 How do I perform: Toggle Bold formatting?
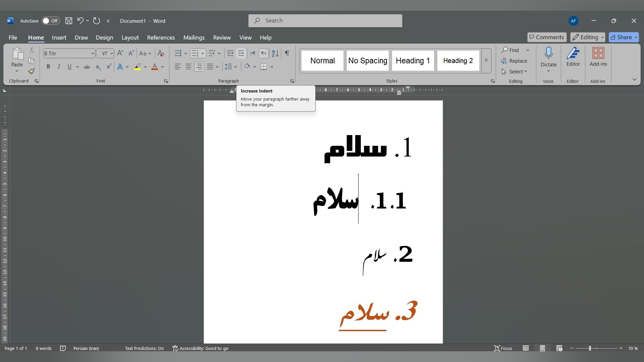pos(48,67)
